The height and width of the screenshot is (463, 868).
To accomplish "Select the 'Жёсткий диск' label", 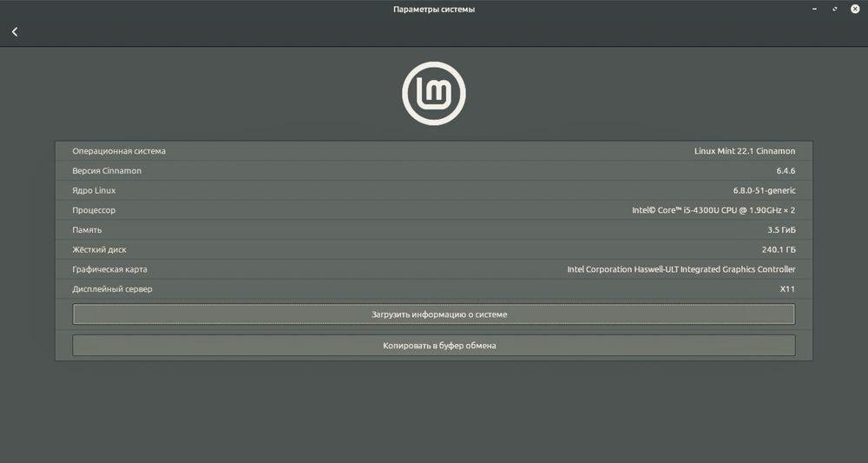I will click(99, 250).
